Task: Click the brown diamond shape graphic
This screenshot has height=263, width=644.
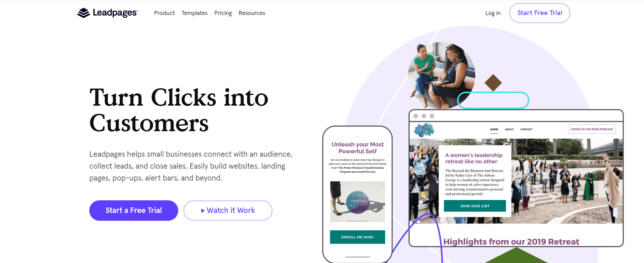Action: [493, 83]
